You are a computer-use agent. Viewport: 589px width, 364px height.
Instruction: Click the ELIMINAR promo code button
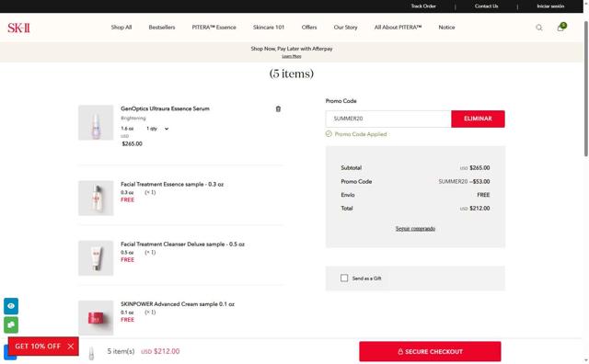tap(478, 119)
